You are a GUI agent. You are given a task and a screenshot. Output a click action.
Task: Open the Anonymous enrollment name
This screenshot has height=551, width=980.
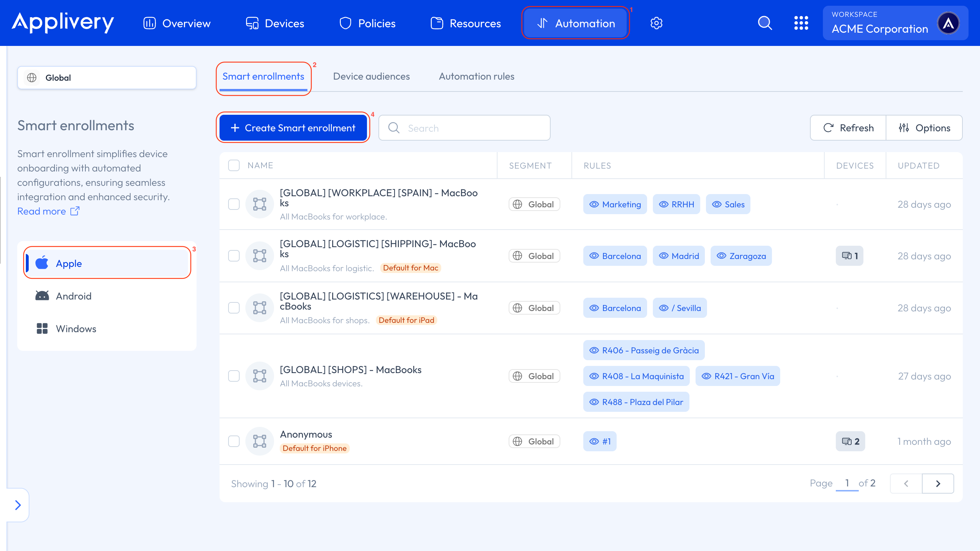pyautogui.click(x=306, y=434)
